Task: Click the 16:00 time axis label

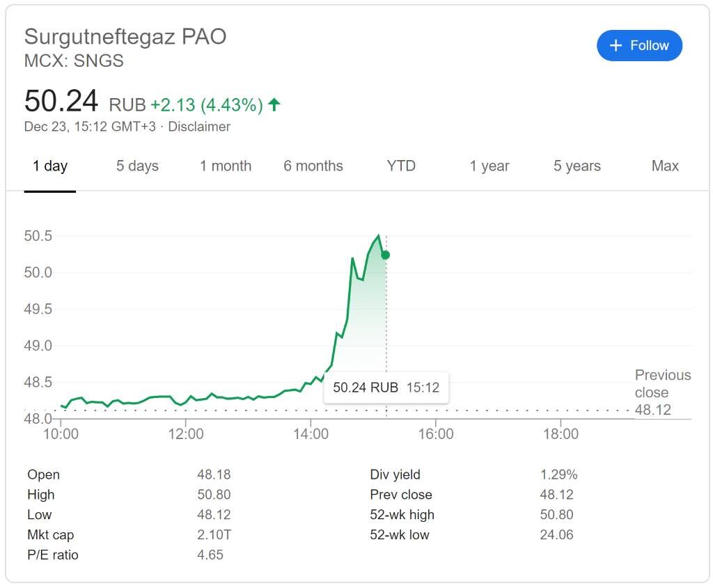Action: point(436,434)
